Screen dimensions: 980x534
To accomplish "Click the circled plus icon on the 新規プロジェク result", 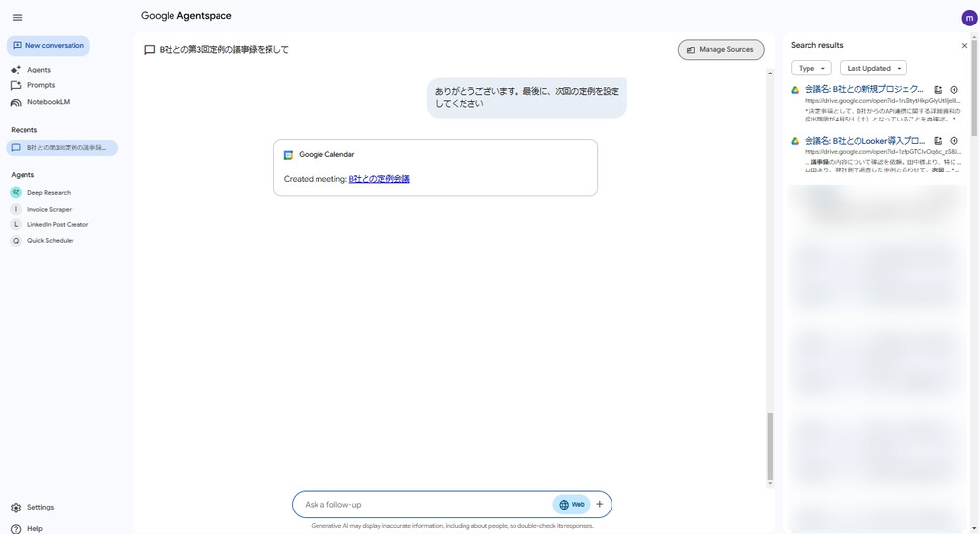I will click(954, 90).
